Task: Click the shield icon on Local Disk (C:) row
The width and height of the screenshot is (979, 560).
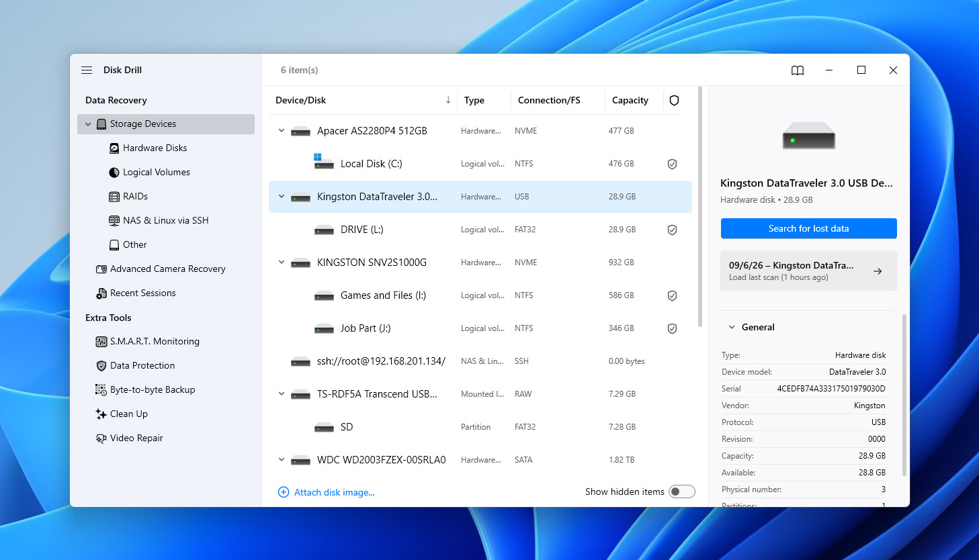Action: coord(672,165)
